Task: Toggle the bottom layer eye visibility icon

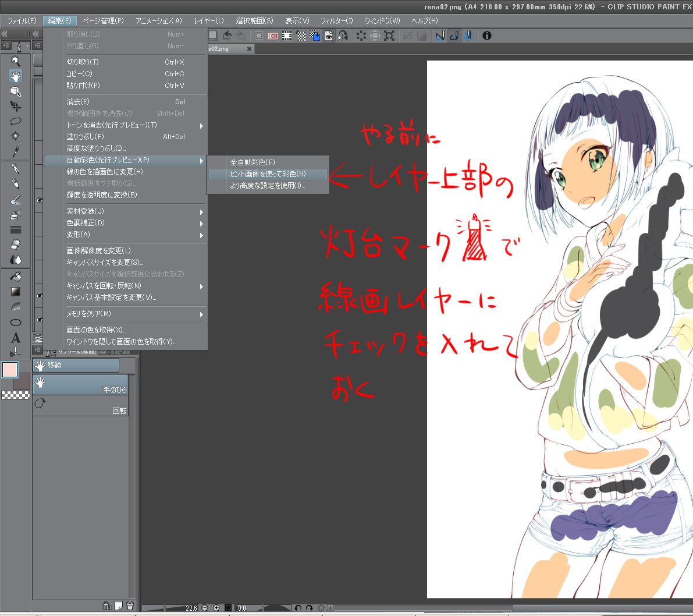Action: pos(39,319)
